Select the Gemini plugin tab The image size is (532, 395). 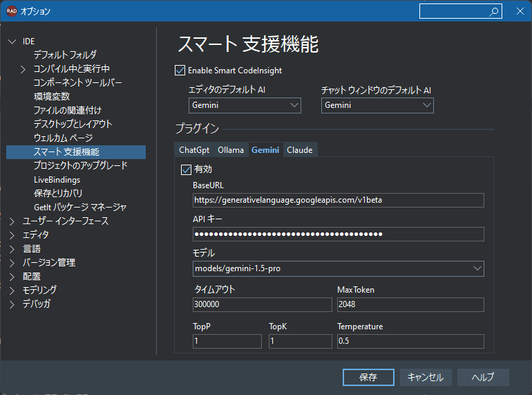point(265,150)
